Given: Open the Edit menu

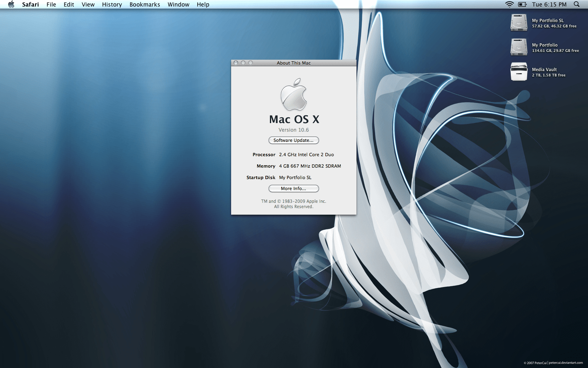Looking at the screenshot, I should click(69, 4).
